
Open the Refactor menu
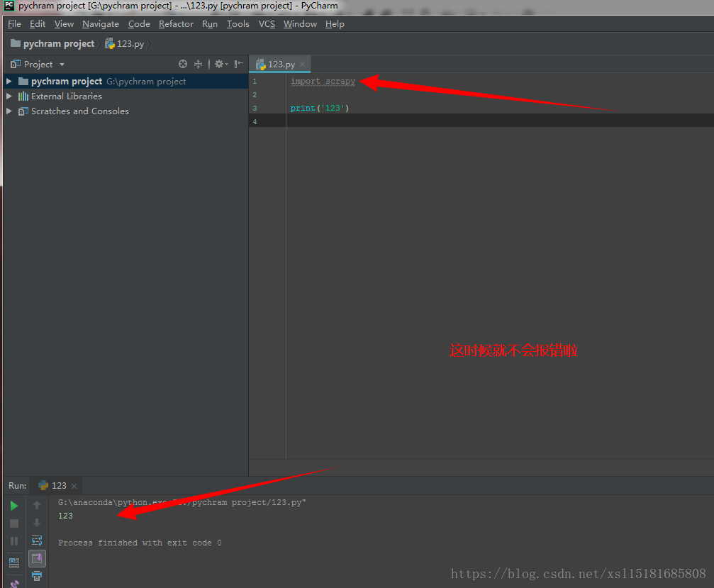click(x=176, y=24)
